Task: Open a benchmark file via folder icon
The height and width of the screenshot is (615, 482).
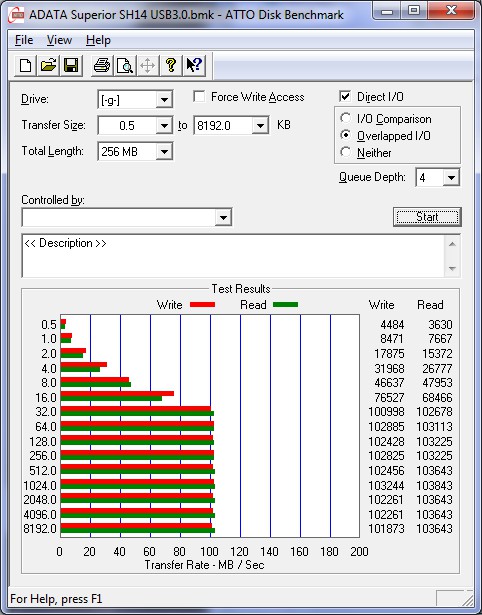Action: [48, 65]
